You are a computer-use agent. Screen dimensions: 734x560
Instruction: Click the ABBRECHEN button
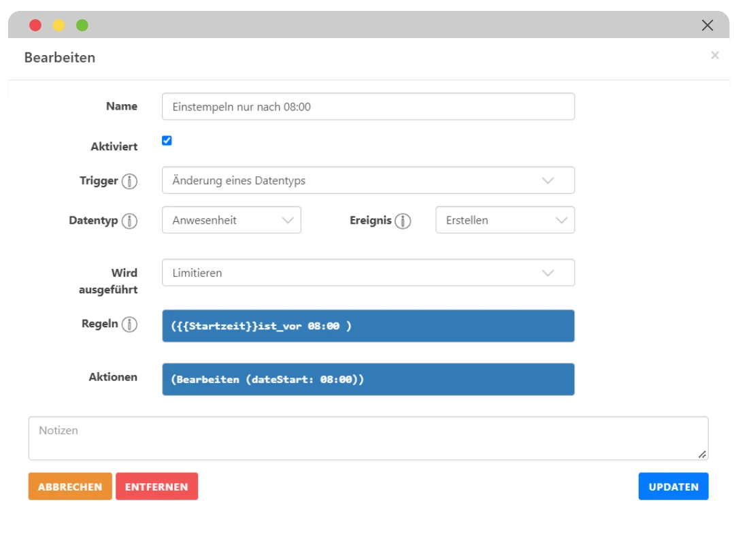click(x=69, y=486)
